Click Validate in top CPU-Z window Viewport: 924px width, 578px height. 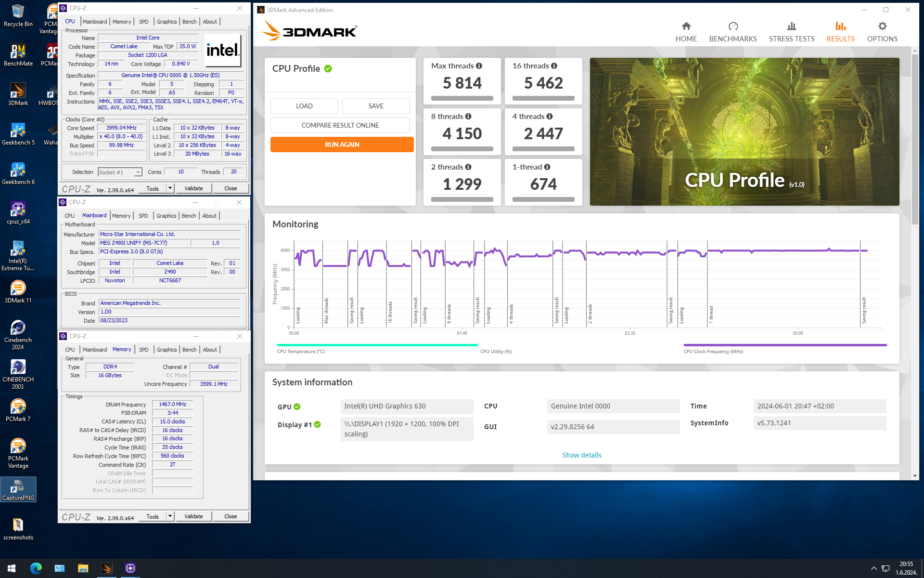pos(193,188)
